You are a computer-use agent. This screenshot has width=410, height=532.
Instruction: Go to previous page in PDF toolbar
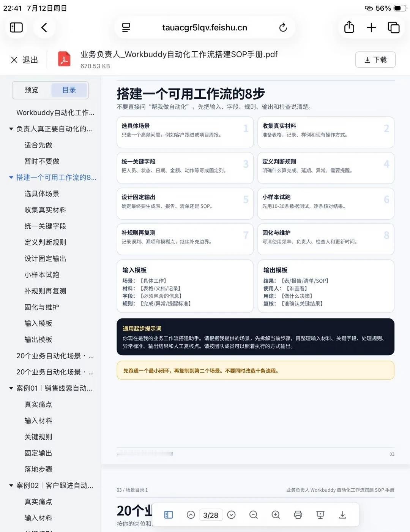click(191, 515)
